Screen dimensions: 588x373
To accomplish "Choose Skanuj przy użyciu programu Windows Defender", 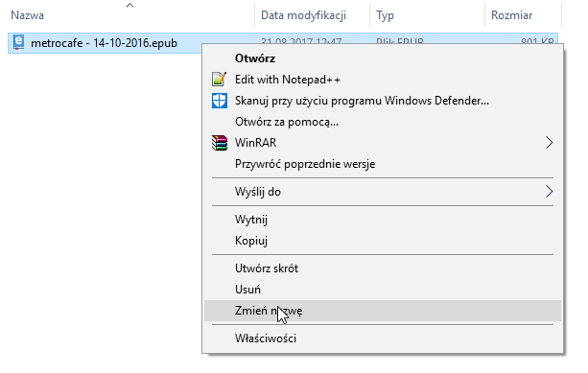I will click(x=383, y=101).
